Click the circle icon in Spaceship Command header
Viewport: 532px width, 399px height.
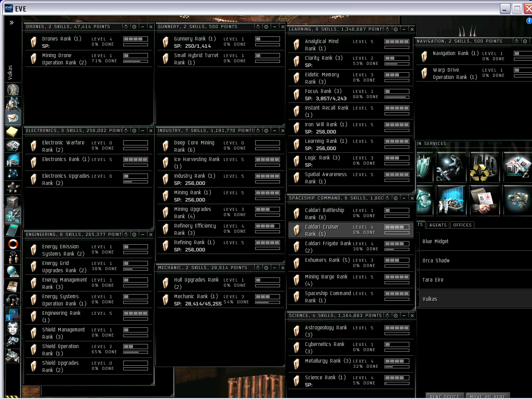pos(395,198)
